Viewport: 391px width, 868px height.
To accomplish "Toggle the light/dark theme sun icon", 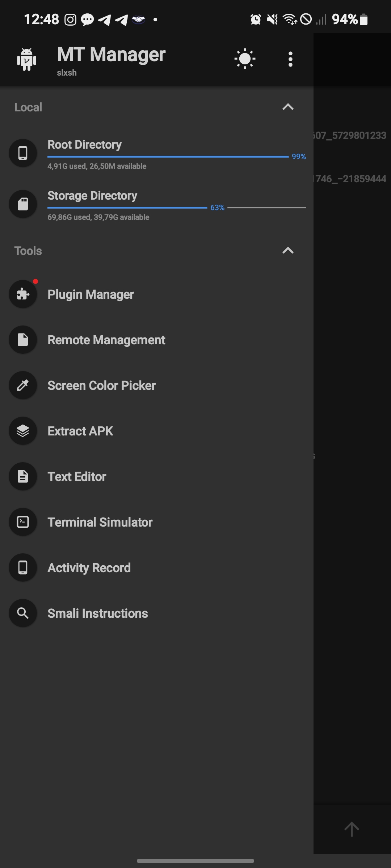I will (x=245, y=59).
